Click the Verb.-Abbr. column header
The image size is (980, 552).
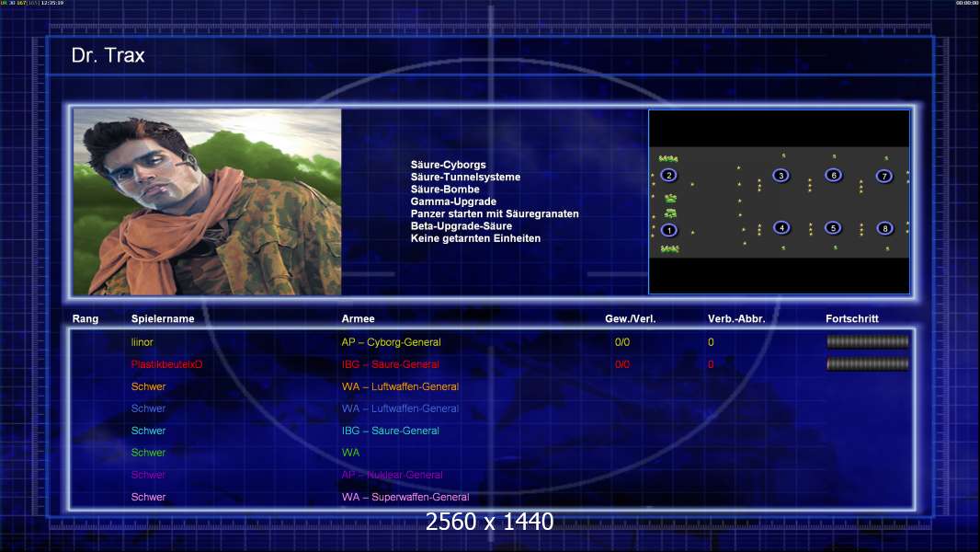coord(736,319)
